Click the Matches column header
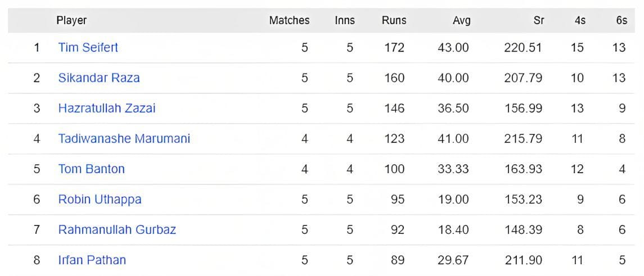Viewport: 644px width, 276px height. point(289,21)
